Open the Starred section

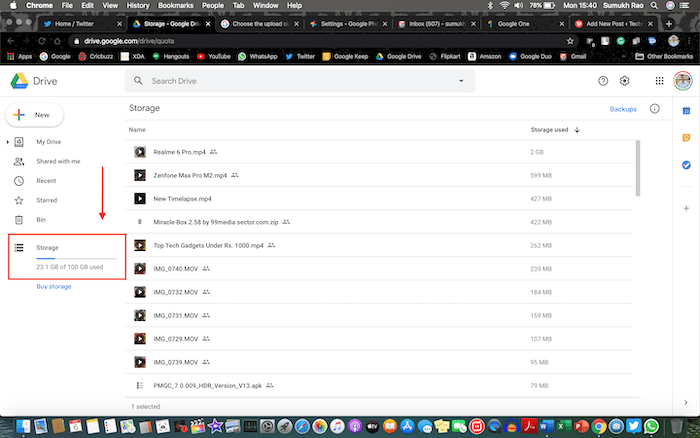pyautogui.click(x=46, y=200)
